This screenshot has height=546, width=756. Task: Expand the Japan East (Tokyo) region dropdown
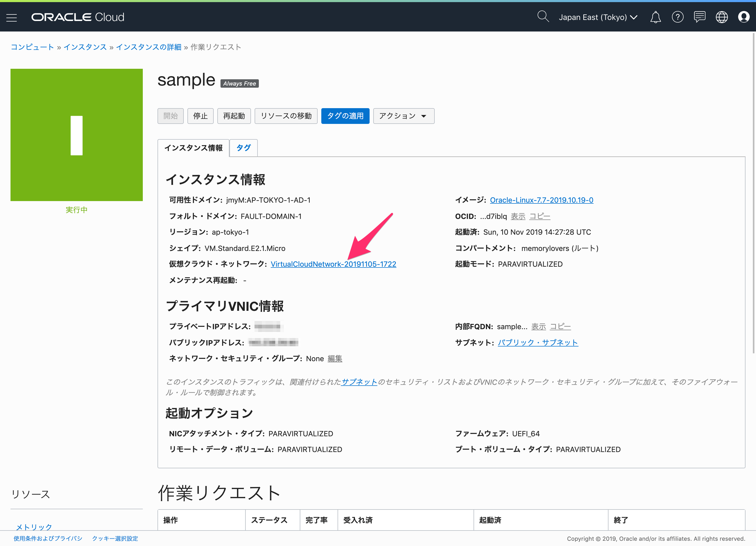click(x=598, y=17)
